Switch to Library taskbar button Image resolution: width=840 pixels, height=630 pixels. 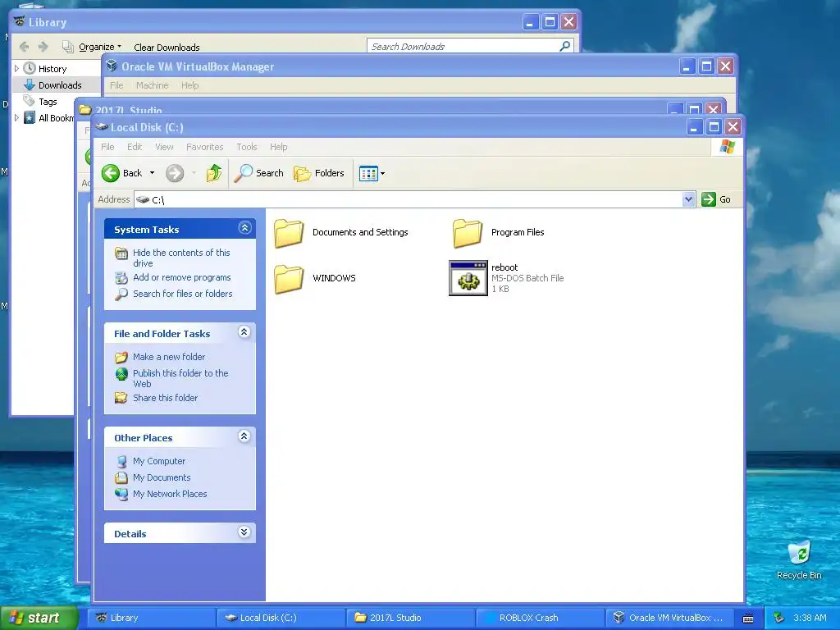[152, 618]
